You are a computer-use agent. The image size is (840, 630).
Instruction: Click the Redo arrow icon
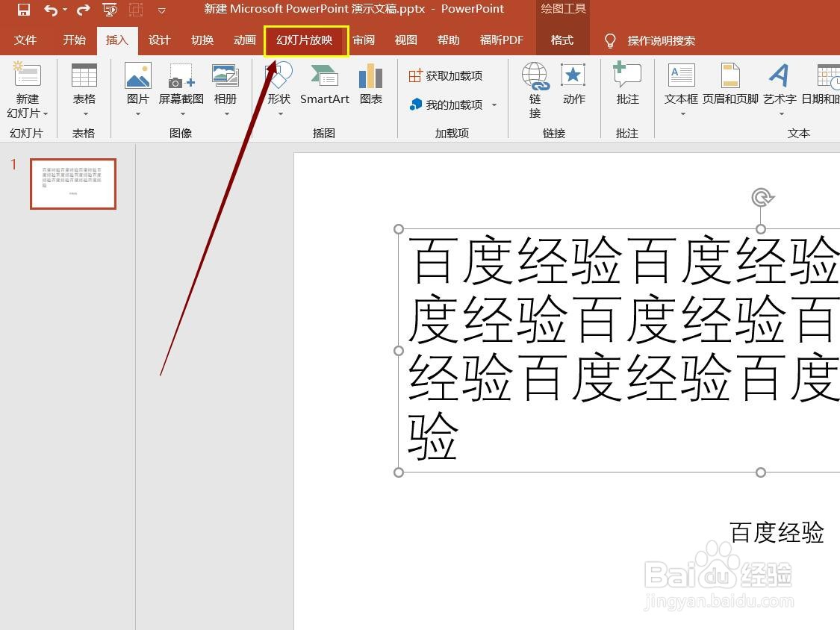(x=84, y=10)
